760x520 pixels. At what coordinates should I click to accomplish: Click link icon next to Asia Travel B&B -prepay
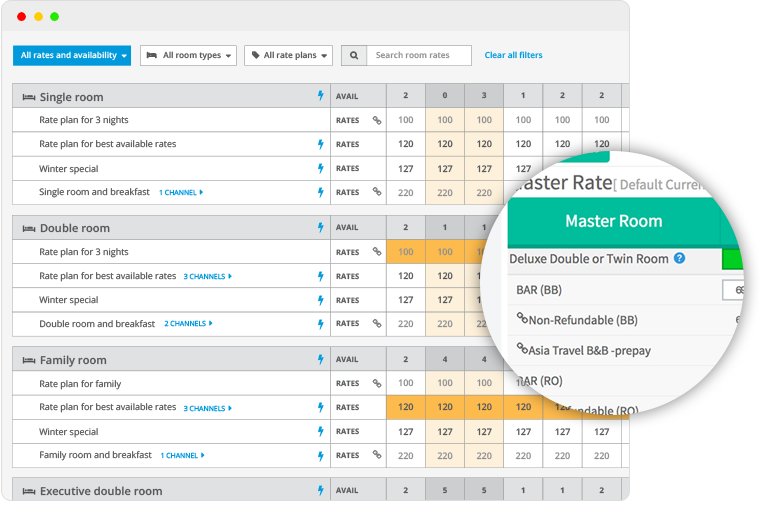(522, 348)
